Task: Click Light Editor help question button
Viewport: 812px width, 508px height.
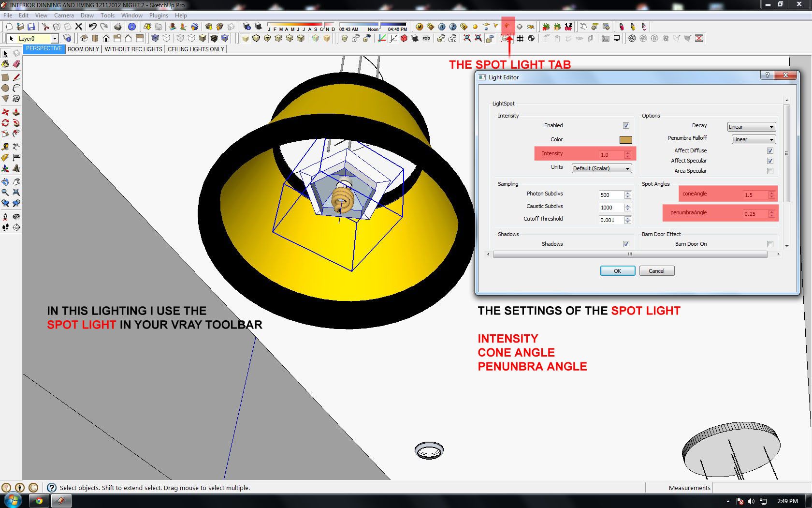Action: (767, 75)
